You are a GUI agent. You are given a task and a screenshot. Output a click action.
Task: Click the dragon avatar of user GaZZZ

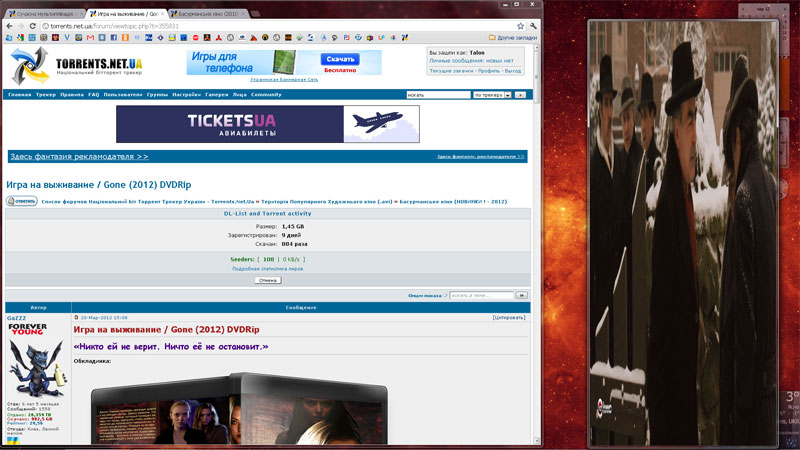tap(27, 368)
